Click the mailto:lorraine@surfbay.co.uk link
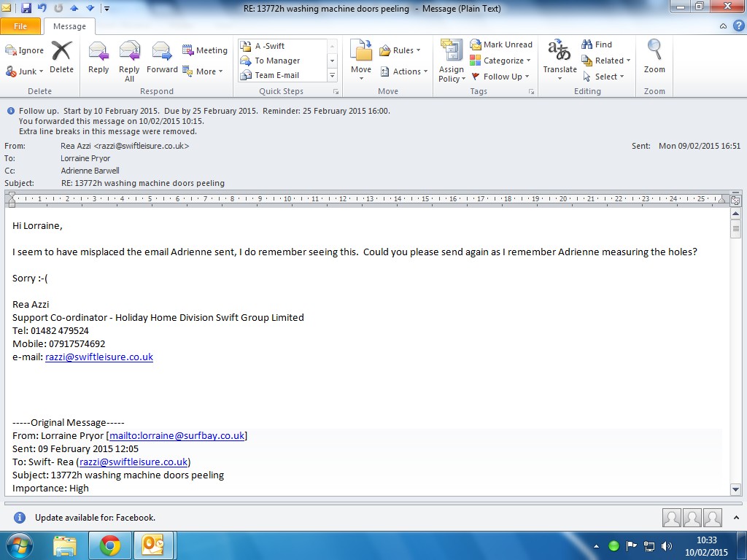 [x=177, y=436]
